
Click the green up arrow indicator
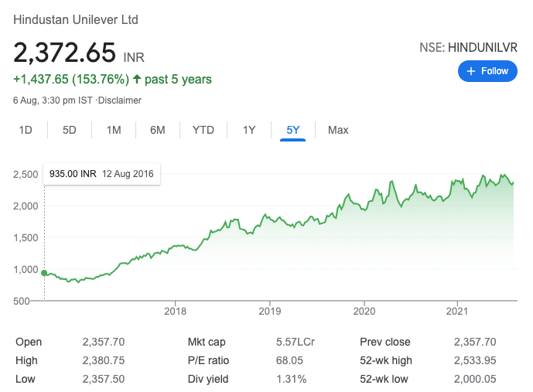click(x=137, y=79)
